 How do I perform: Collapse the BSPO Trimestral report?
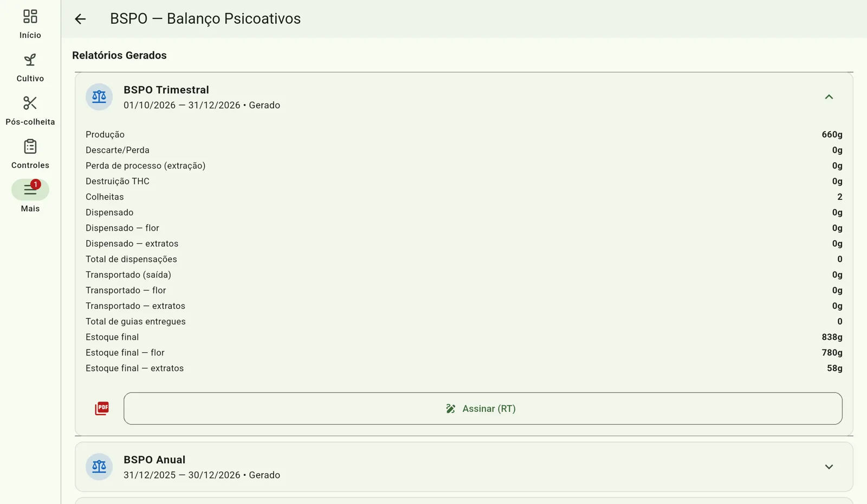click(829, 97)
